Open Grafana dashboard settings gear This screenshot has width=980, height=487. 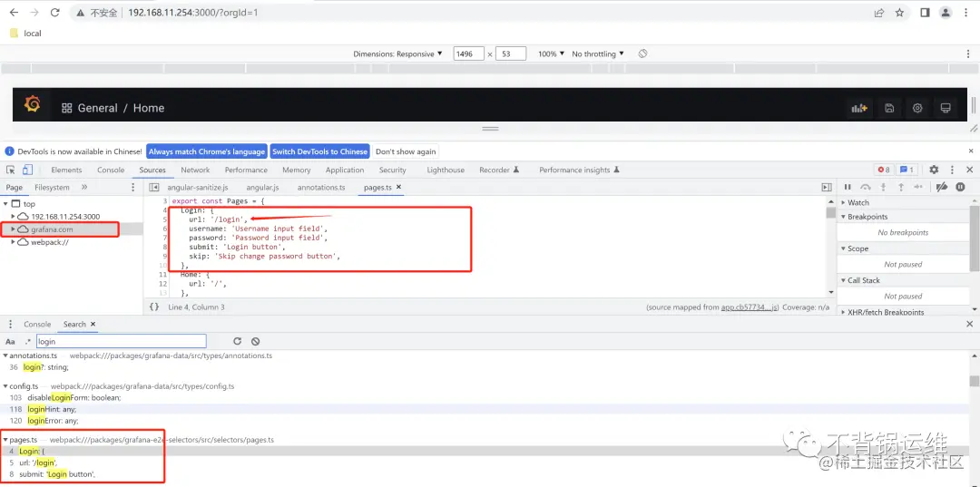tap(917, 108)
